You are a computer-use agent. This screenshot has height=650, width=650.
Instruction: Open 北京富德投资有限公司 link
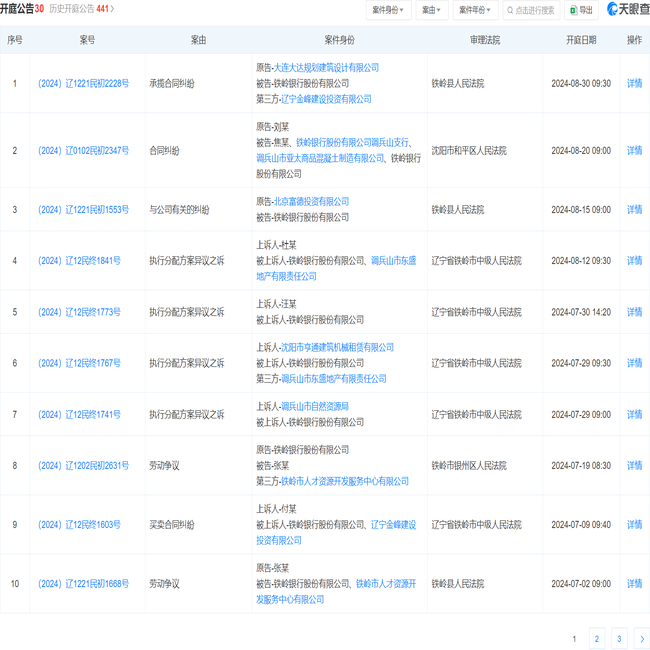[x=312, y=201]
